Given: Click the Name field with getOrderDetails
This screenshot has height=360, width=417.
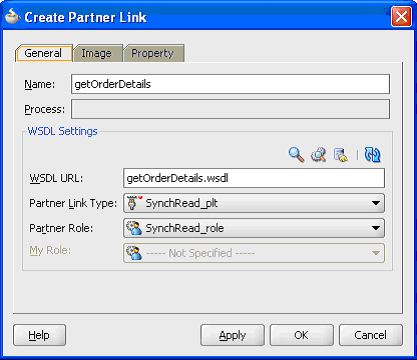Looking at the screenshot, I should (x=230, y=84).
